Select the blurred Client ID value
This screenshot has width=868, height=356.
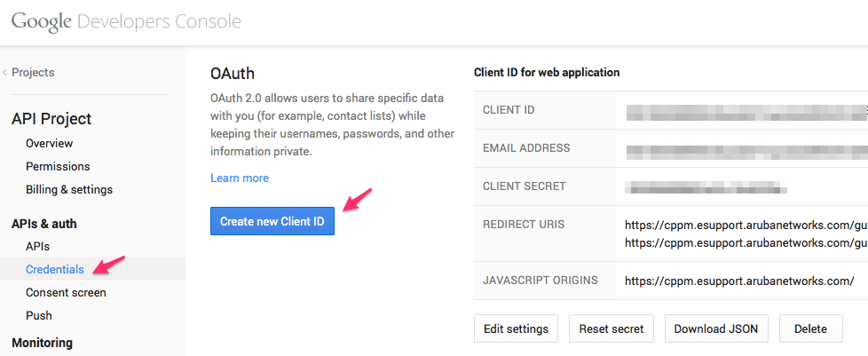[x=746, y=112]
